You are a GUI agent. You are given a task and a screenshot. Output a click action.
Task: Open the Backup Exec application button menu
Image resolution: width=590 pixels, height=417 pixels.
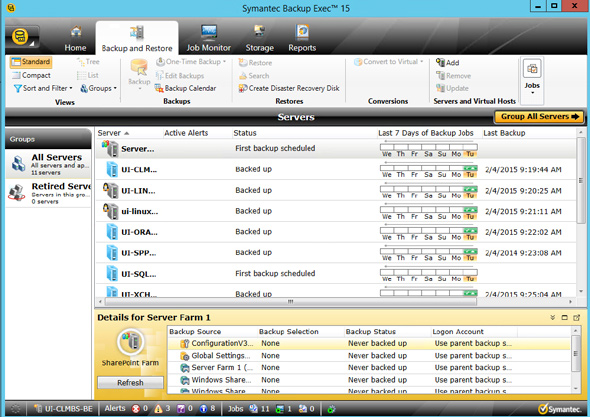(21, 38)
